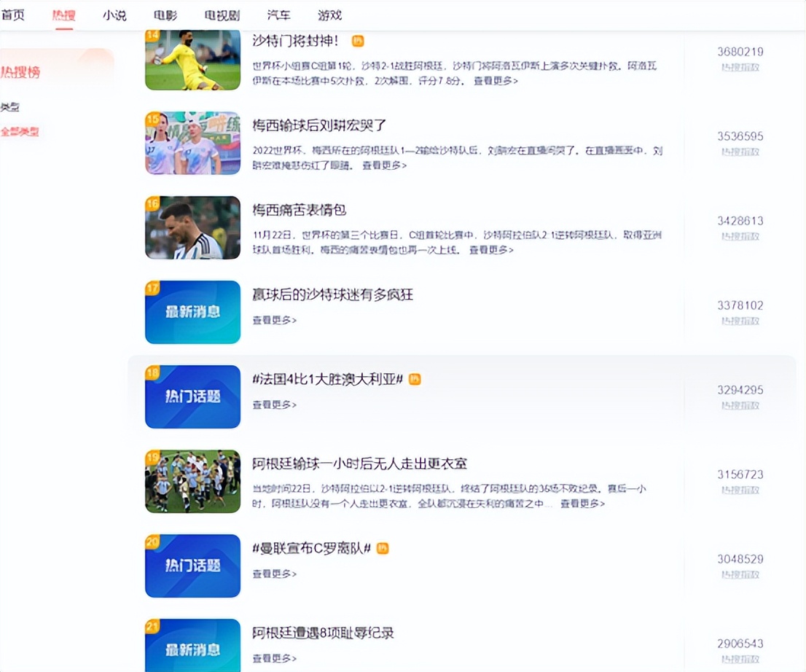This screenshot has width=806, height=672.
Task: Switch to the 首页 tab
Action: 14,13
